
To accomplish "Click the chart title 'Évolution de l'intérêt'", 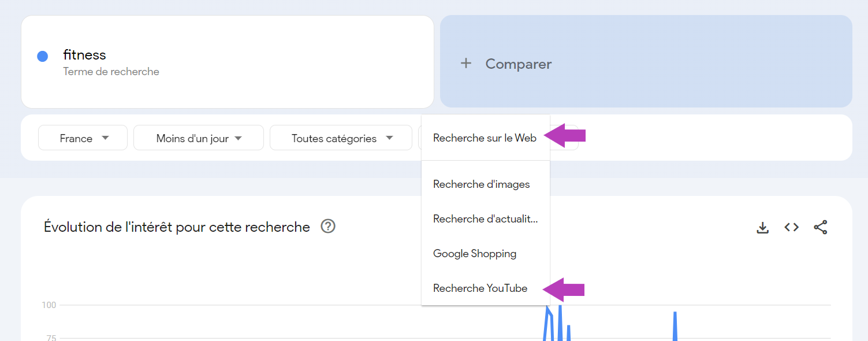I will click(177, 227).
